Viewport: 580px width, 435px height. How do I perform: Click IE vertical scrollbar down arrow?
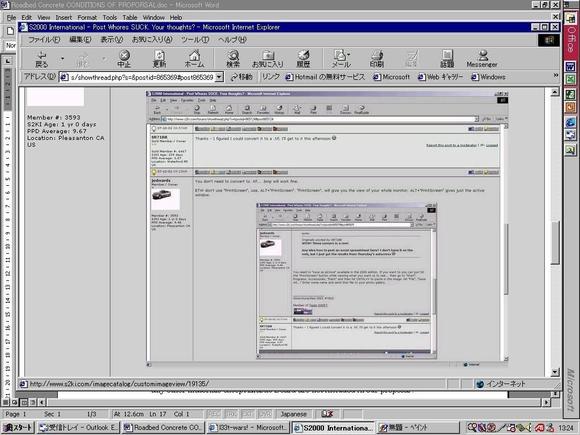pyautogui.click(x=555, y=372)
